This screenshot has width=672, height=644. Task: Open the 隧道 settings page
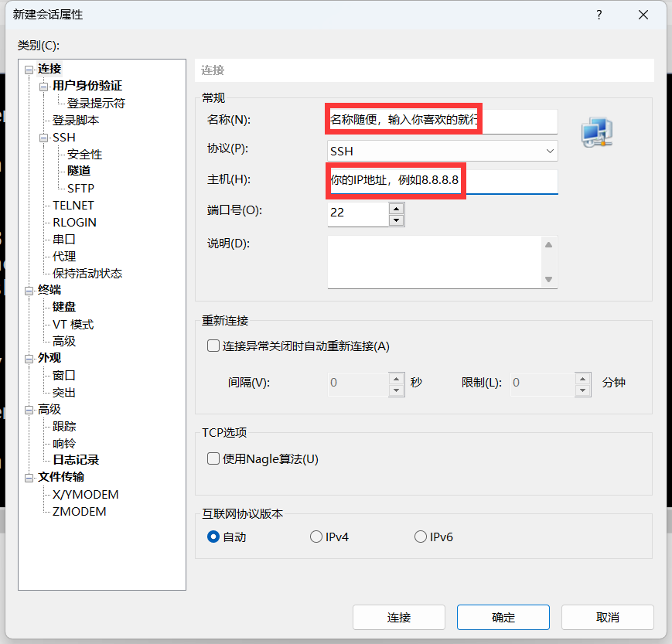click(x=78, y=171)
